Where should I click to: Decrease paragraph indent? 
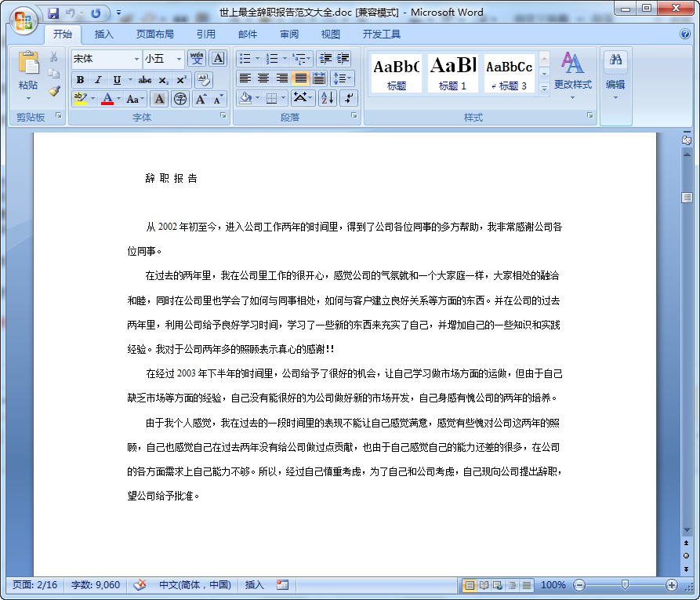tap(325, 59)
